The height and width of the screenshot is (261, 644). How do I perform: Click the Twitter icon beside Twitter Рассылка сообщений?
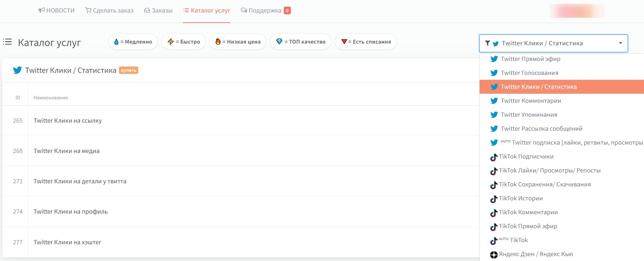point(494,129)
